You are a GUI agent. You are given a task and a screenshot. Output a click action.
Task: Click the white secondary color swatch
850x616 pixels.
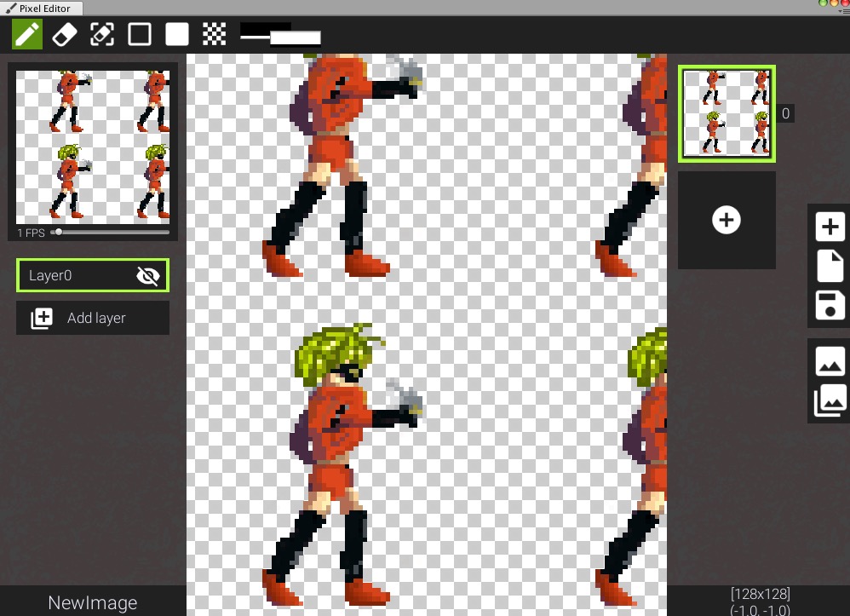(296, 38)
